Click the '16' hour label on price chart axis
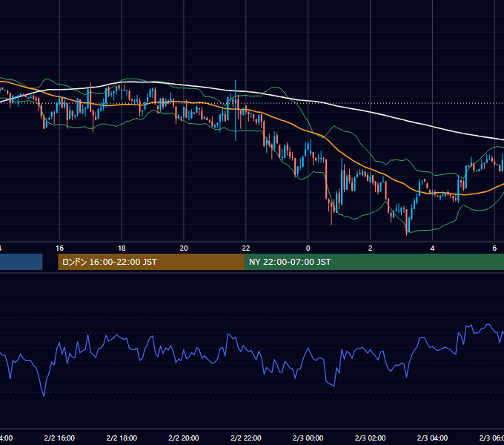Image resolution: width=504 pixels, height=445 pixels. 59,248
